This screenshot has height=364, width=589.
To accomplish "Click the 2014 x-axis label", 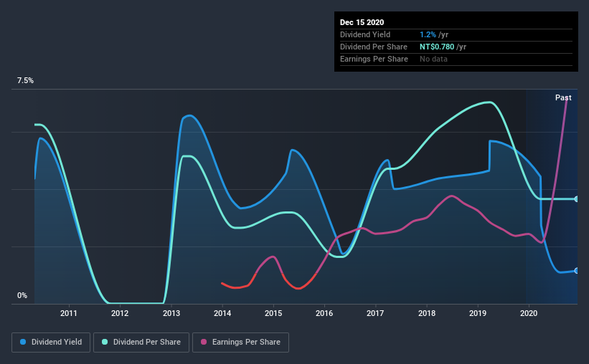I will point(222,313).
